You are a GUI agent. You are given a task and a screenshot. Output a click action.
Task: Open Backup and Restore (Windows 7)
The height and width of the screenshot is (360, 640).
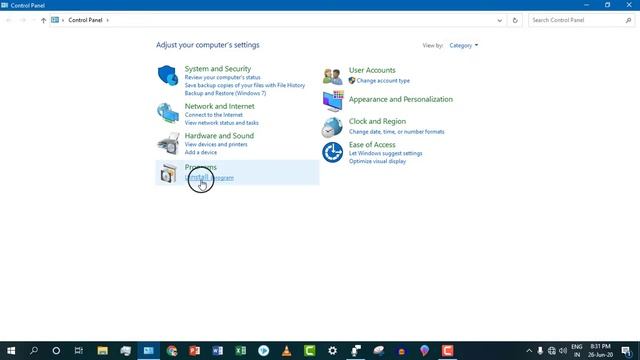tap(225, 93)
